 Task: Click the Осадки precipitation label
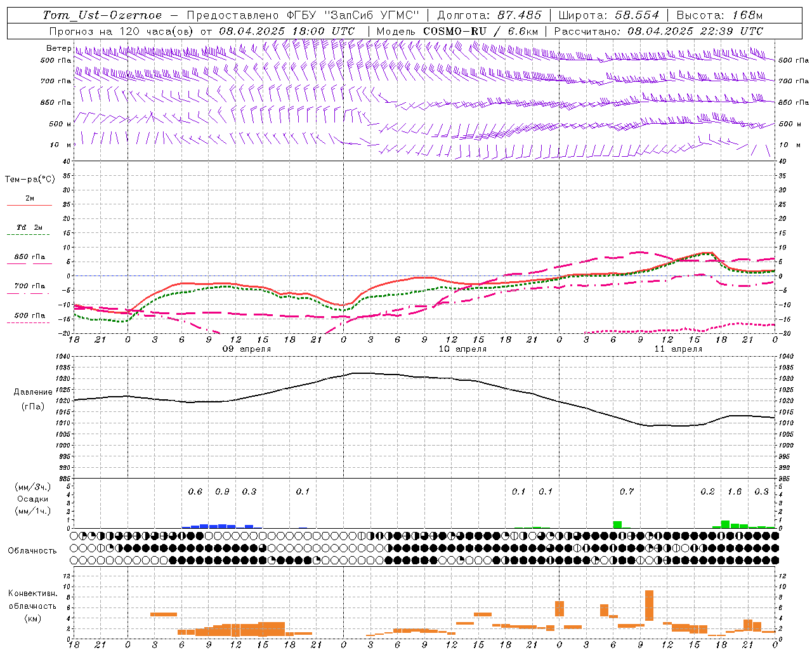tap(33, 499)
